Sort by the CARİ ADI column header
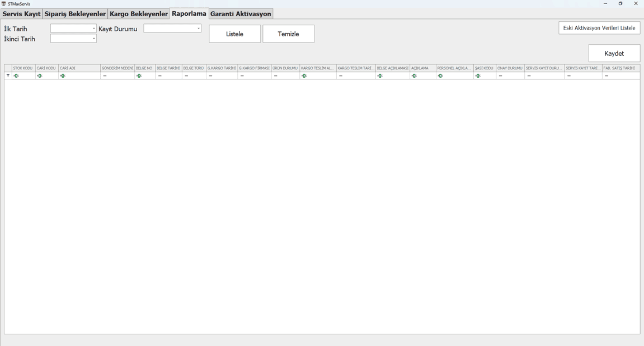This screenshot has height=346, width=644. 79,68
